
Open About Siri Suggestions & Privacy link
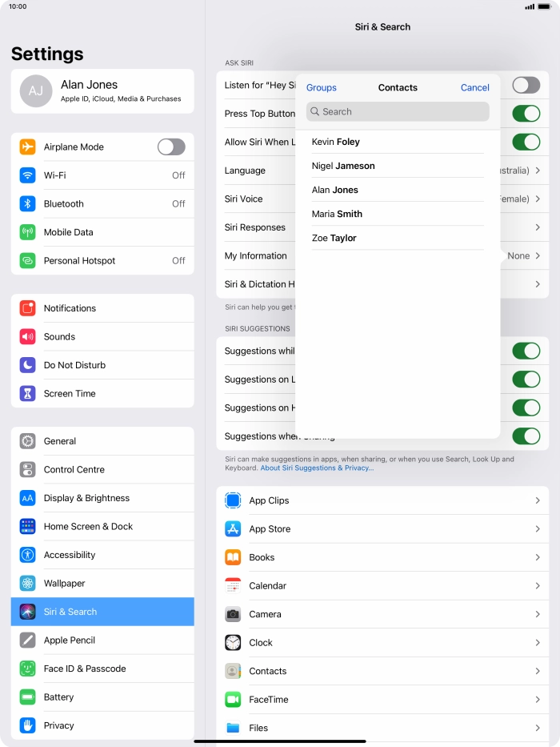[x=317, y=468]
